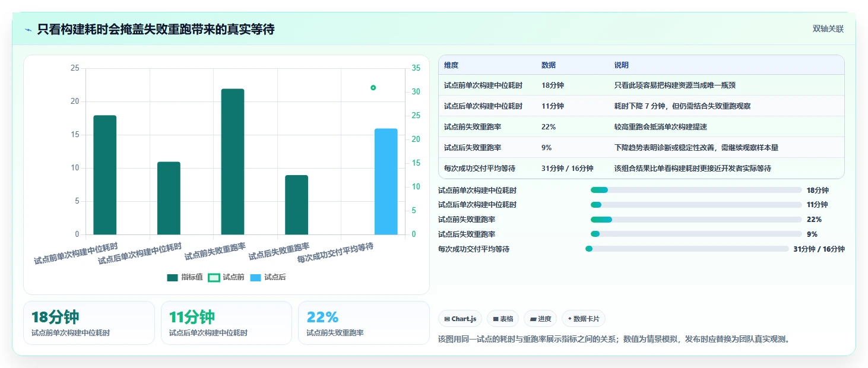
Task: Click the 11分钟 cell in the table
Action: (553, 106)
